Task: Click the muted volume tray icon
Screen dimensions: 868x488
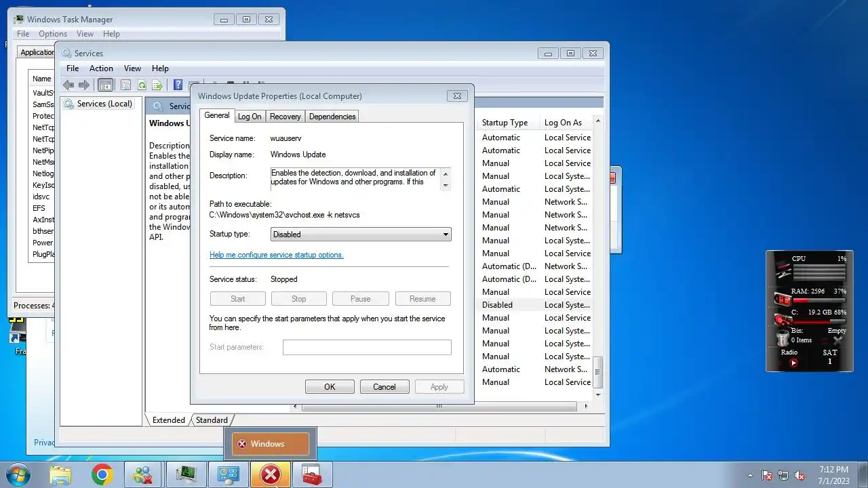Action: coord(800,475)
